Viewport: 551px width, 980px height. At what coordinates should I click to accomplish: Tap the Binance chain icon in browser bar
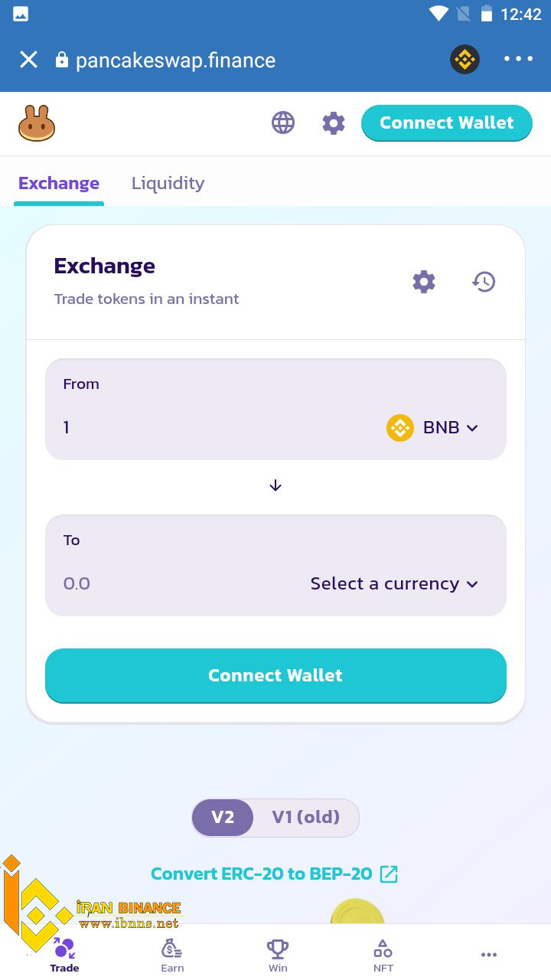click(465, 59)
